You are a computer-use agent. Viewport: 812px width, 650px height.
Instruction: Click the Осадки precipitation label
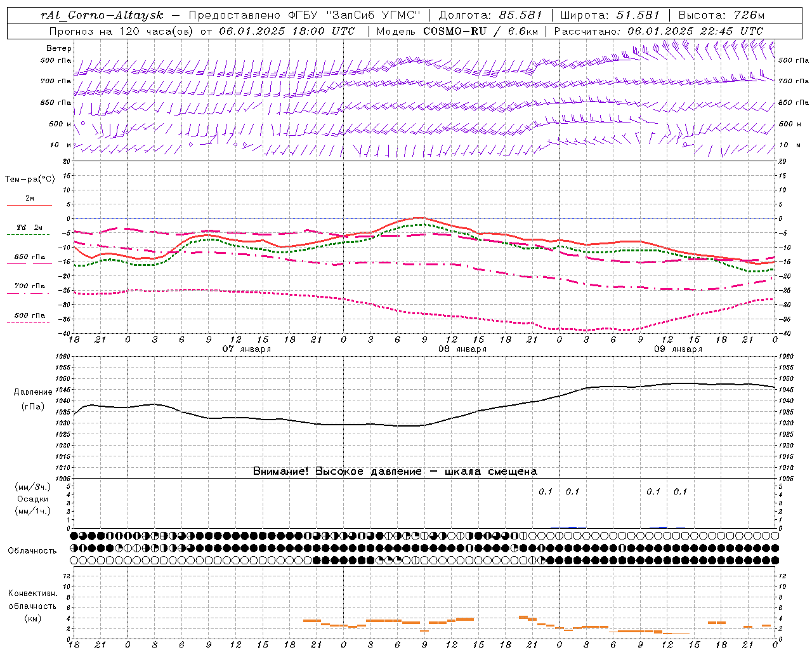[x=33, y=499]
